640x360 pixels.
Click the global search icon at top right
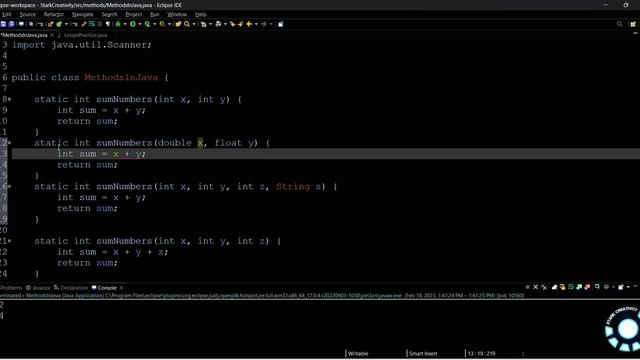point(620,24)
